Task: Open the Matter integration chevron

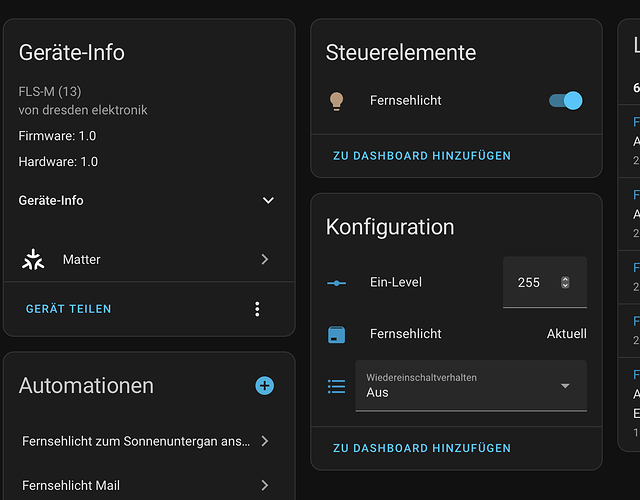Action: (265, 259)
